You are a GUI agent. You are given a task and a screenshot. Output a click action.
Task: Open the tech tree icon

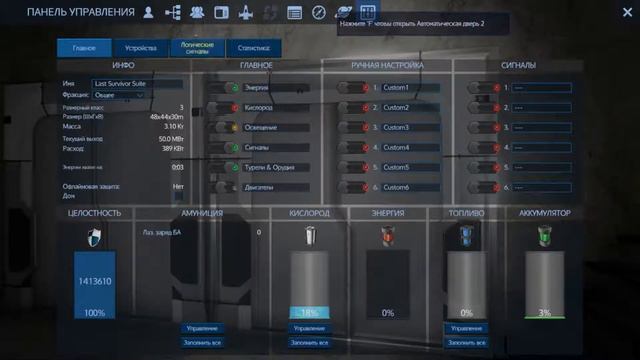pos(173,13)
